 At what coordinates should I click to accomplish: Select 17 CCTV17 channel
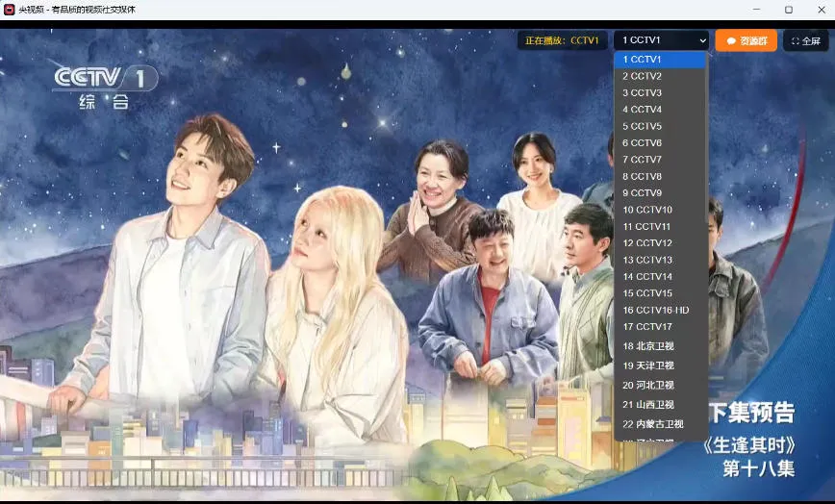(x=660, y=326)
